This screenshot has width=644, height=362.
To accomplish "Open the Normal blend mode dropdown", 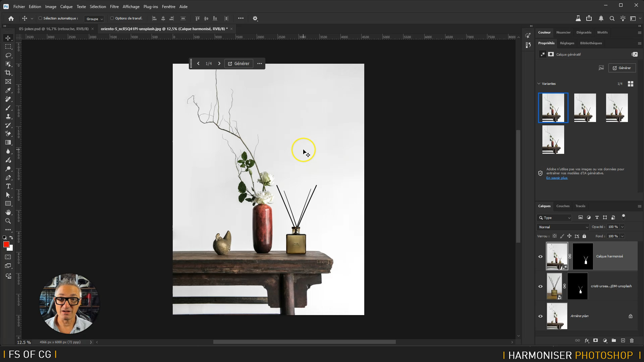I will tap(563, 227).
